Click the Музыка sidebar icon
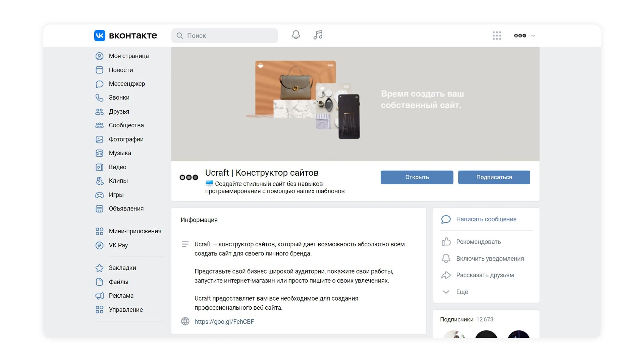 click(99, 153)
